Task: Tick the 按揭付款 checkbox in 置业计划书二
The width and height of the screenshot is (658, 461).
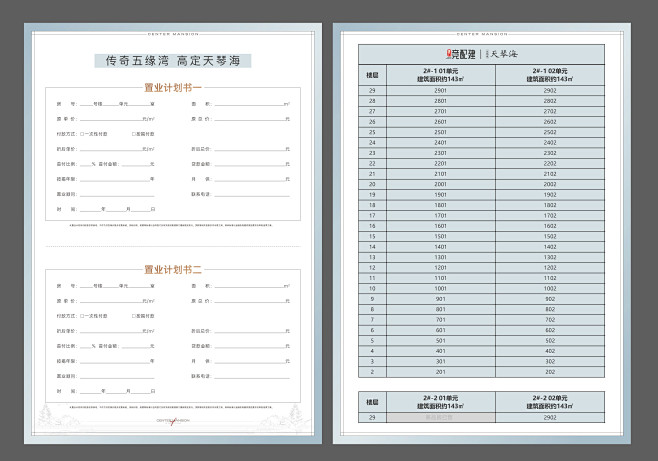Action: pos(134,316)
